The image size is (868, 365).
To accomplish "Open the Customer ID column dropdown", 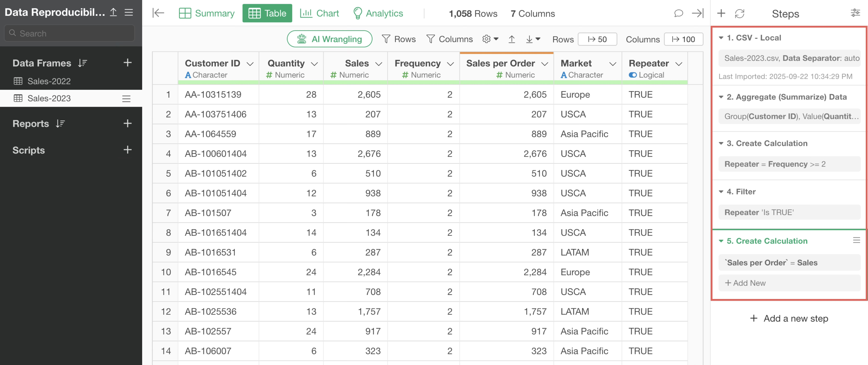I will pyautogui.click(x=250, y=64).
